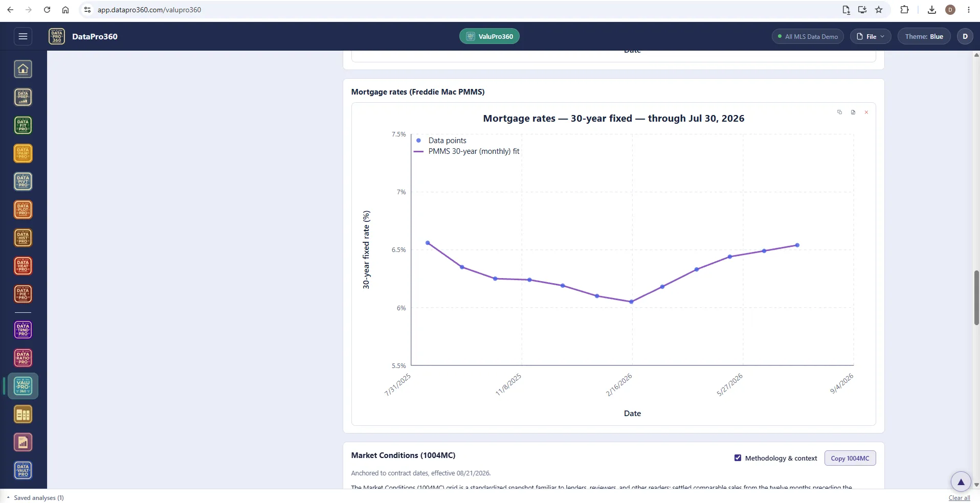980x503 pixels.
Task: Open the Data Pivt Pro tool
Action: 23,181
